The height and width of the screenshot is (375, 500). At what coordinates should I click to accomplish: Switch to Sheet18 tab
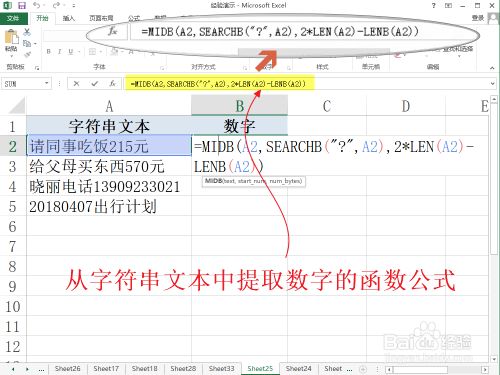point(144,369)
